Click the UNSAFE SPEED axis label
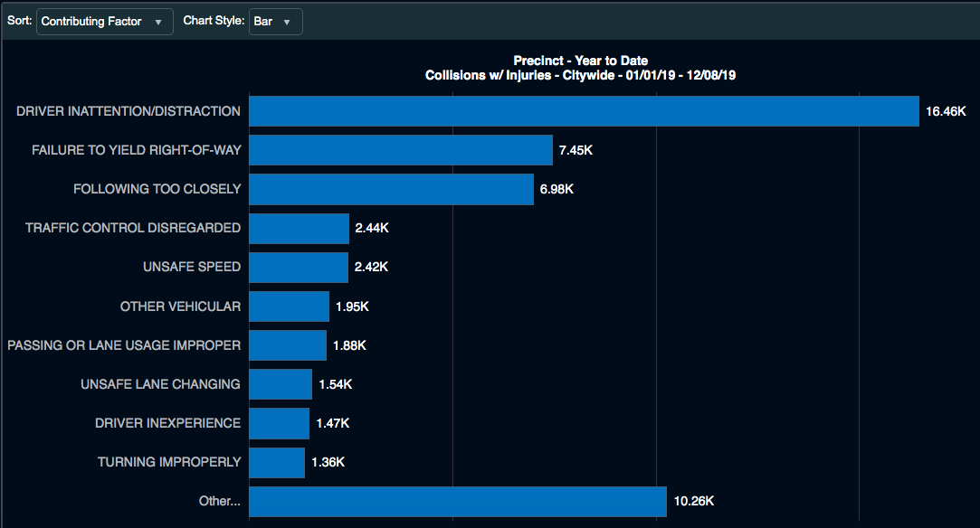Viewport: 980px width, 528px height. click(x=192, y=267)
